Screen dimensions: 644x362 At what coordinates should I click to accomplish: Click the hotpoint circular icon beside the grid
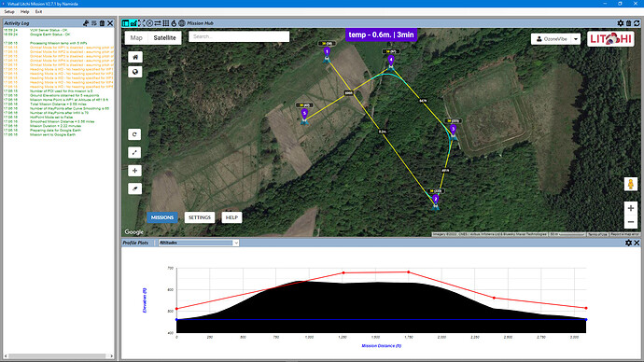[x=174, y=23]
